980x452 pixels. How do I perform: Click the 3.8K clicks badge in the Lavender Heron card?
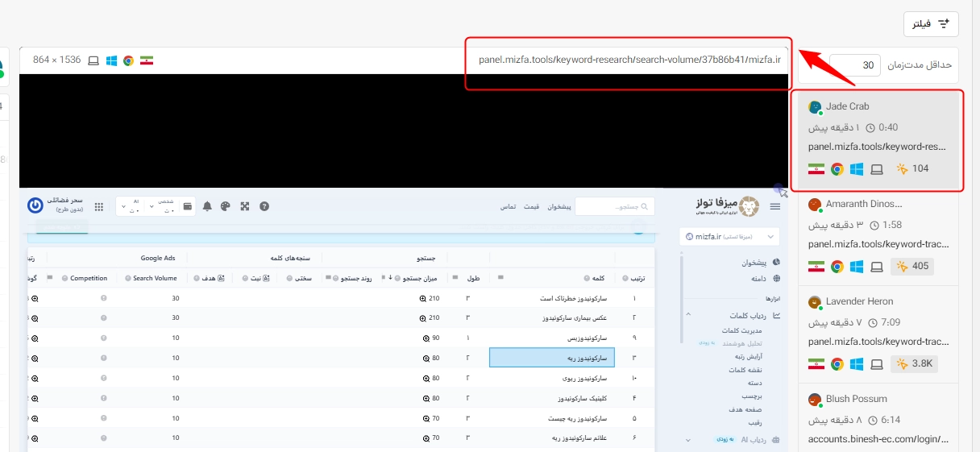coord(915,363)
